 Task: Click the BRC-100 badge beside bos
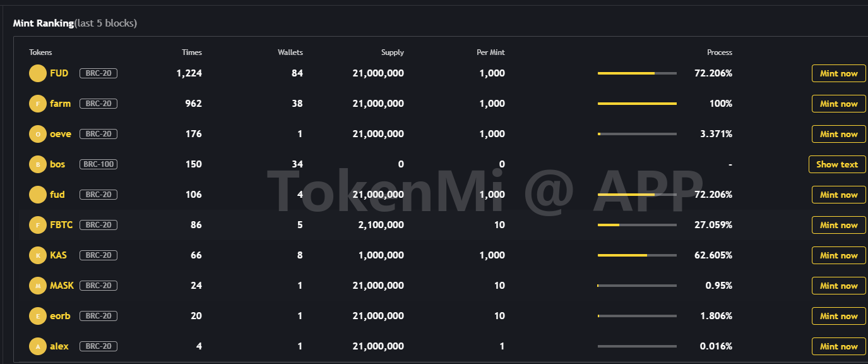(x=98, y=164)
